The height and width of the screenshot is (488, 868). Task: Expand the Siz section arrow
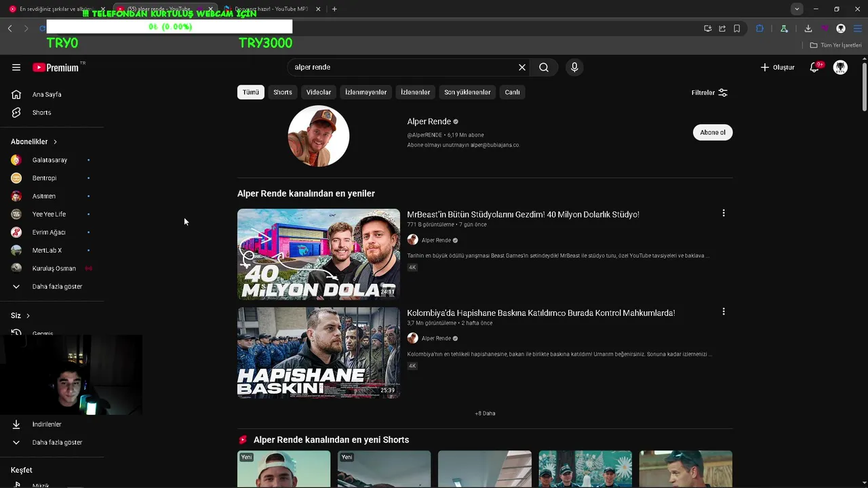28,316
